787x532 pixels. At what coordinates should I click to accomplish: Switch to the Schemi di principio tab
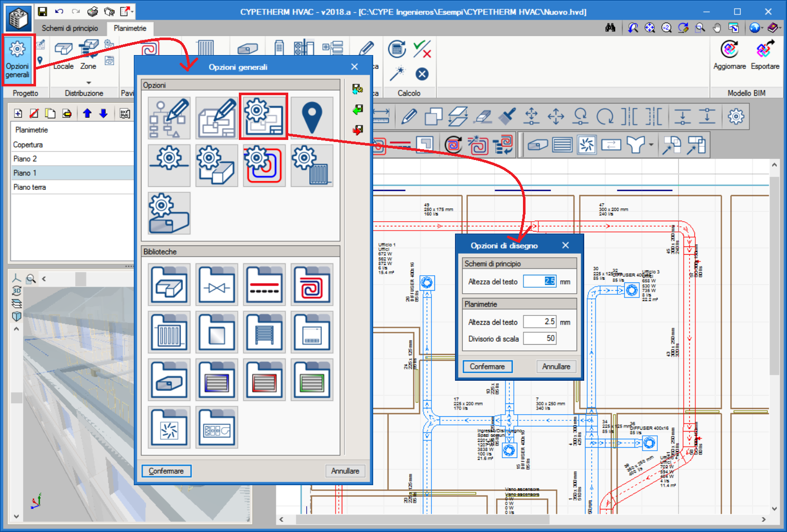pyautogui.click(x=70, y=28)
